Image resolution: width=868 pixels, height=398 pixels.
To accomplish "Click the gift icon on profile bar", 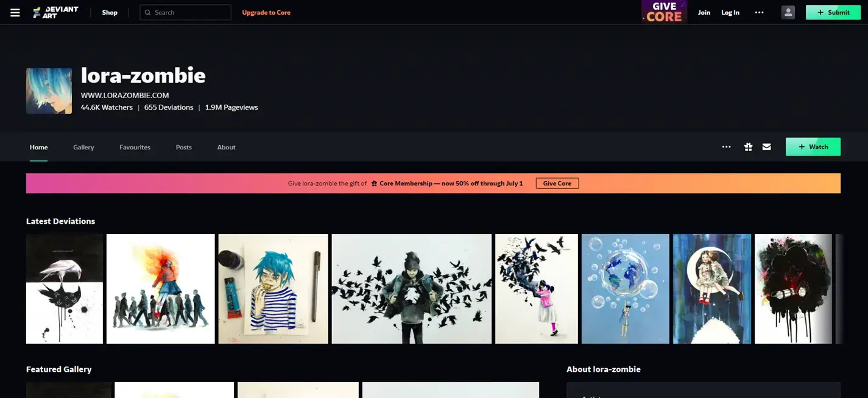I will click(748, 147).
